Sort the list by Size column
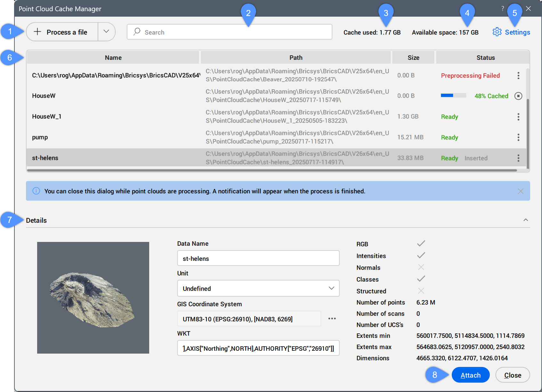The height and width of the screenshot is (392, 542). click(413, 58)
